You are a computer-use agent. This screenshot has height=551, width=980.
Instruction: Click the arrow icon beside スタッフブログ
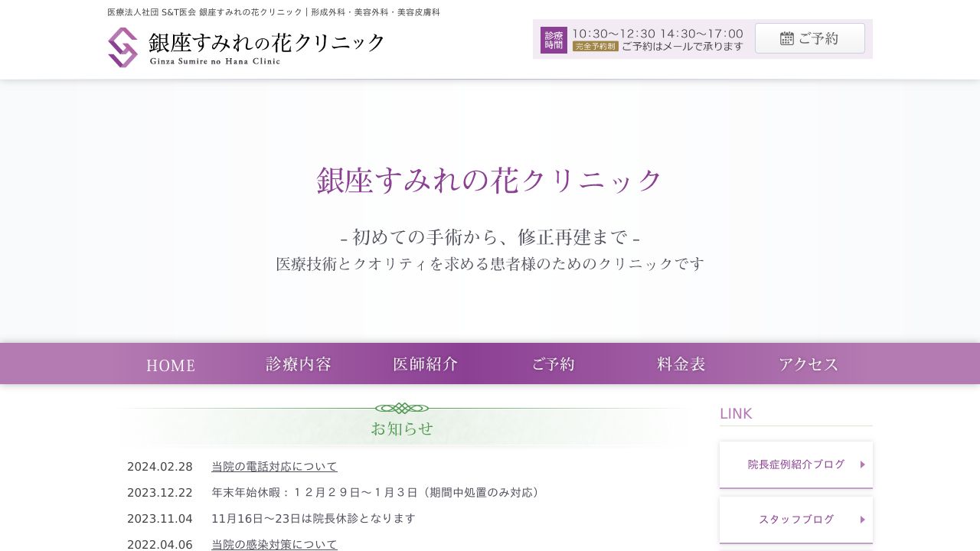coord(862,520)
